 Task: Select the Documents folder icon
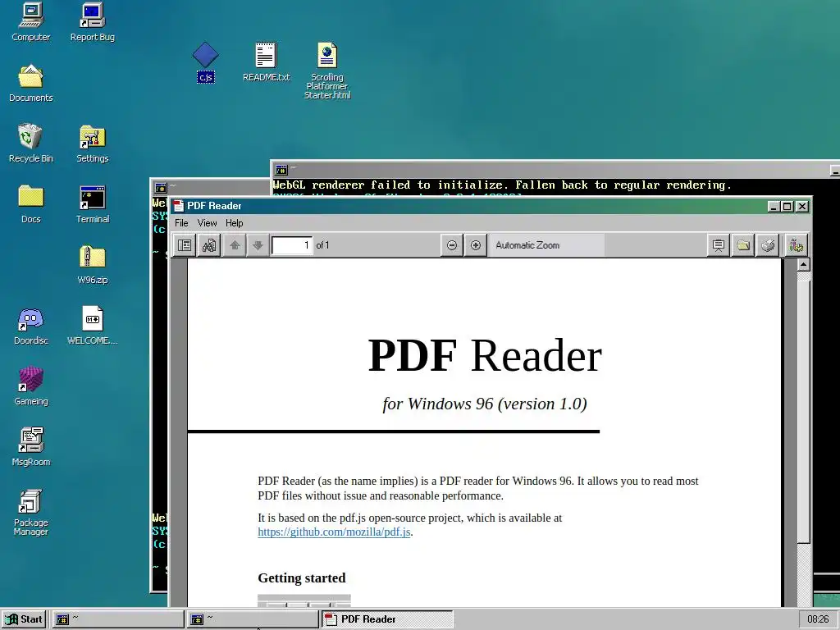pyautogui.click(x=30, y=83)
